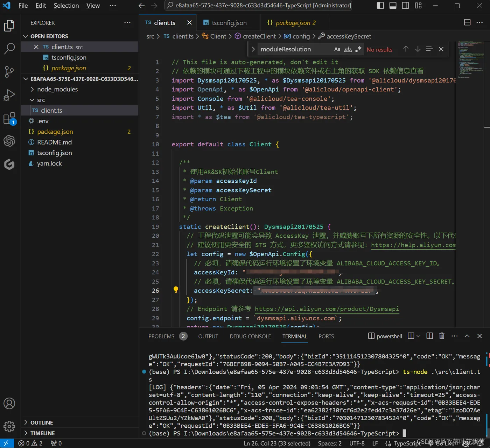Click the remote window status icon
This screenshot has height=448, width=490.
[7, 443]
